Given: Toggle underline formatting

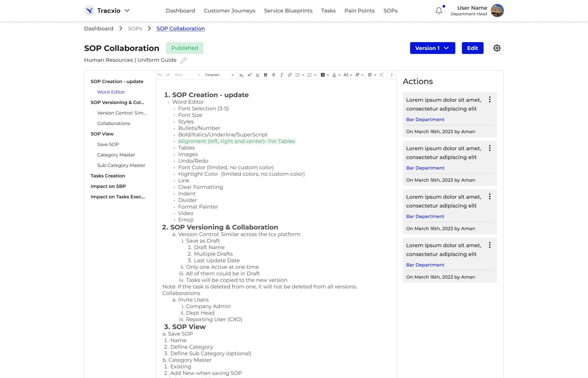Looking at the screenshot, I should point(258,75).
